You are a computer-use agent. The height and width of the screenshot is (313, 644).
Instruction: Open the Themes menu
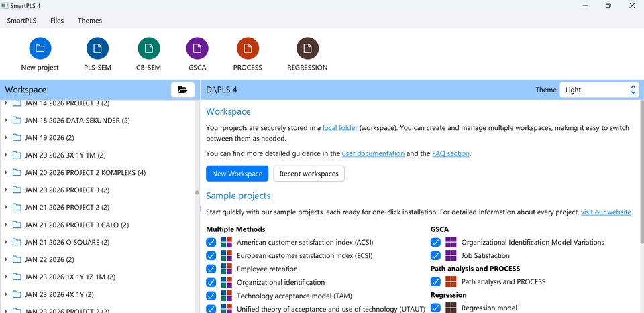[x=90, y=21]
